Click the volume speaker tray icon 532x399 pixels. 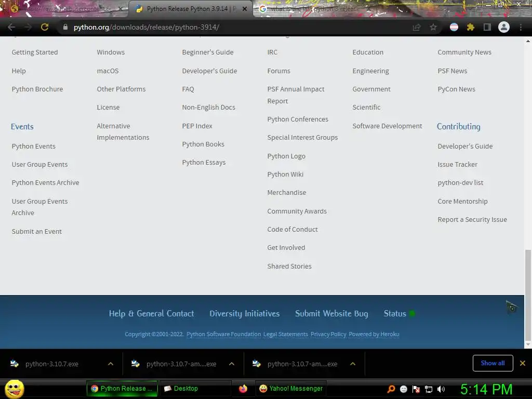click(x=441, y=389)
